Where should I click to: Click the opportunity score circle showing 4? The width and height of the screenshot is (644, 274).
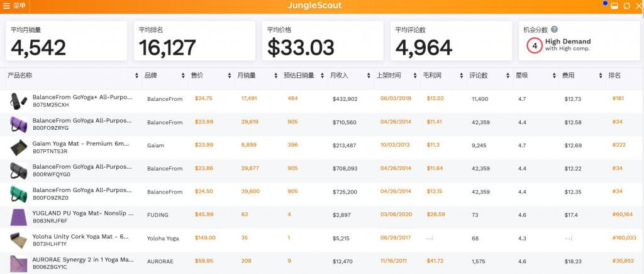[535, 45]
